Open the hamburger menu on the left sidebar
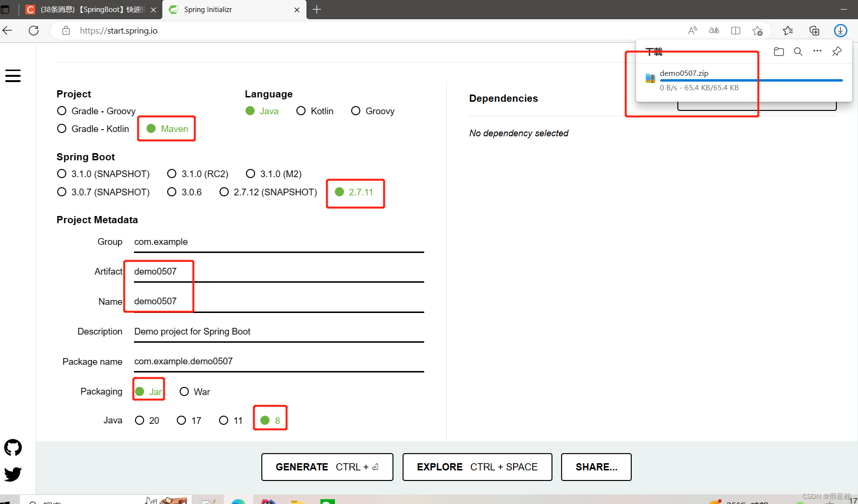The width and height of the screenshot is (858, 504). [x=13, y=76]
